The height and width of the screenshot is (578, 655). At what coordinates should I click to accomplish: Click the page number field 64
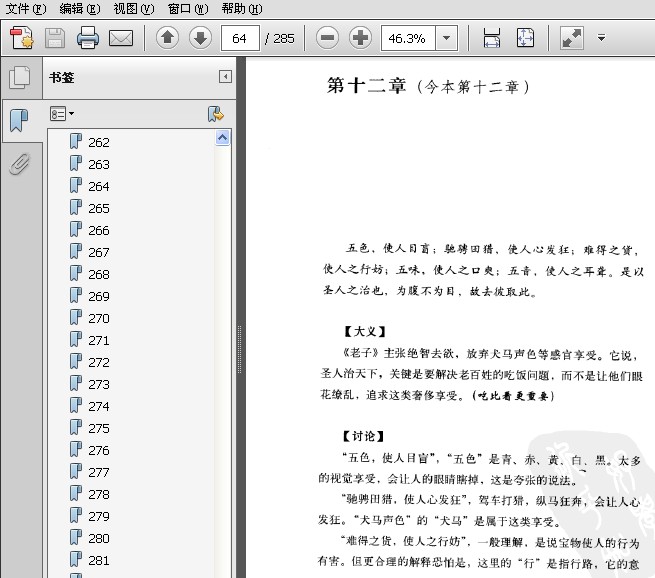click(x=240, y=38)
